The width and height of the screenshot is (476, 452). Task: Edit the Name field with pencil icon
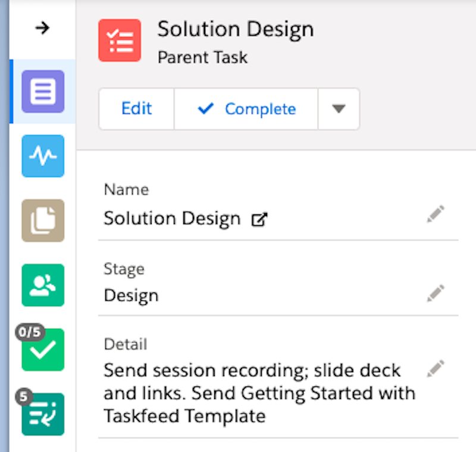click(436, 214)
